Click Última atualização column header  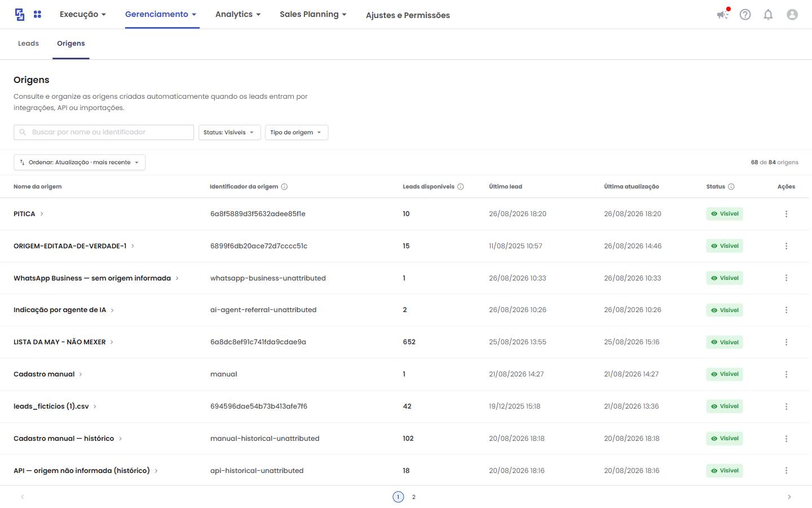[x=632, y=187]
